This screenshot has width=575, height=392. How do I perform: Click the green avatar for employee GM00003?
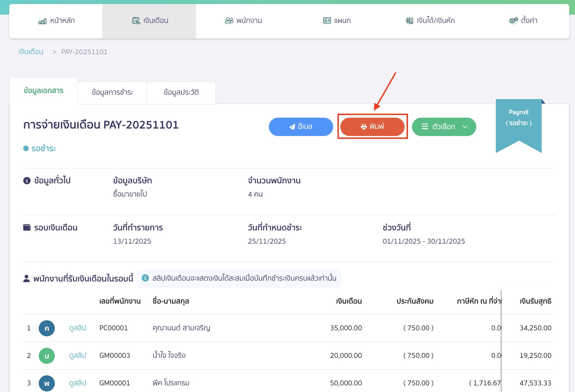[47, 356]
